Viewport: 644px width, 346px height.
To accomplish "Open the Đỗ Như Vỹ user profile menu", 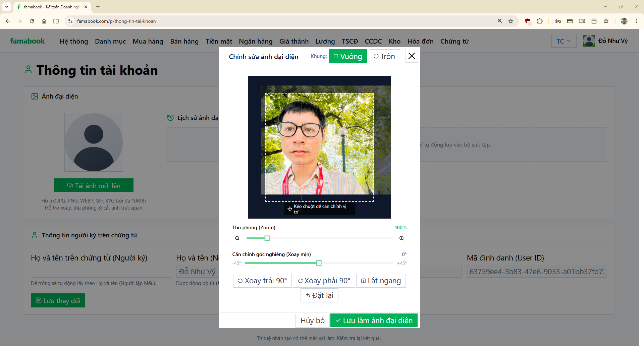I will click(x=605, y=41).
